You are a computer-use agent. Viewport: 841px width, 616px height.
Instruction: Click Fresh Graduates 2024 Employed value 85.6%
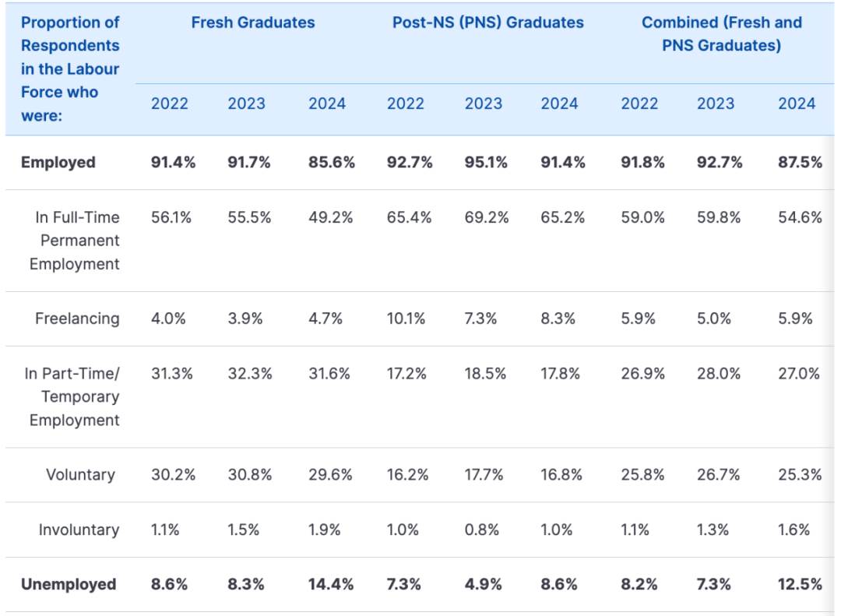[x=332, y=162]
